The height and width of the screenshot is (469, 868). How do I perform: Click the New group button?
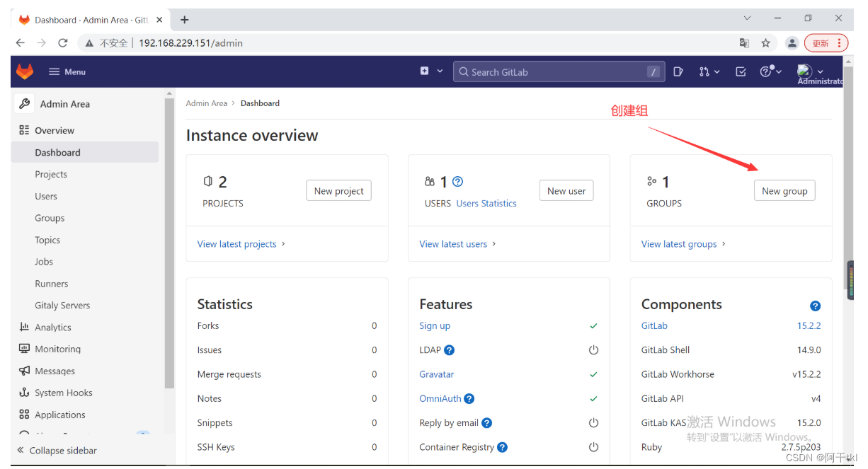[784, 190]
